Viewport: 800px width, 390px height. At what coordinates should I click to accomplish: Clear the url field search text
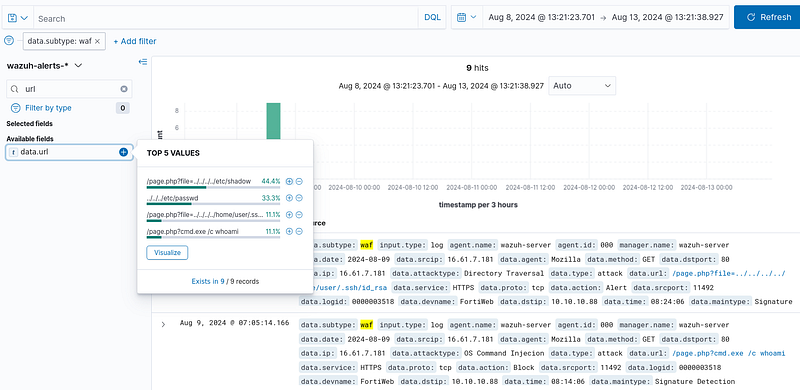pos(123,89)
